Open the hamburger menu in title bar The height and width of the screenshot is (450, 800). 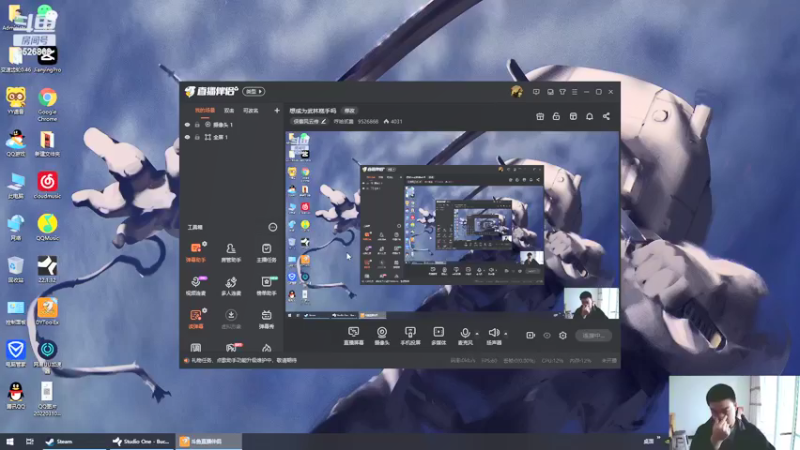point(574,92)
